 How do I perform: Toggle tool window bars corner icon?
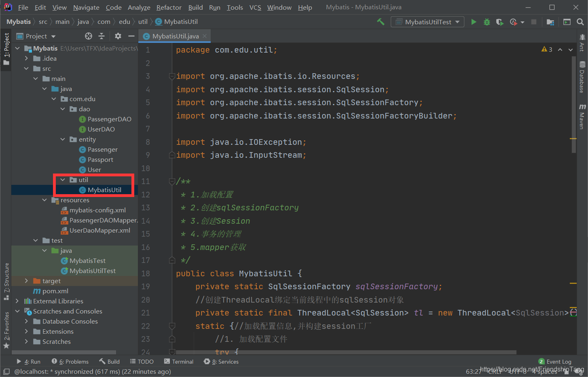tap(6, 371)
